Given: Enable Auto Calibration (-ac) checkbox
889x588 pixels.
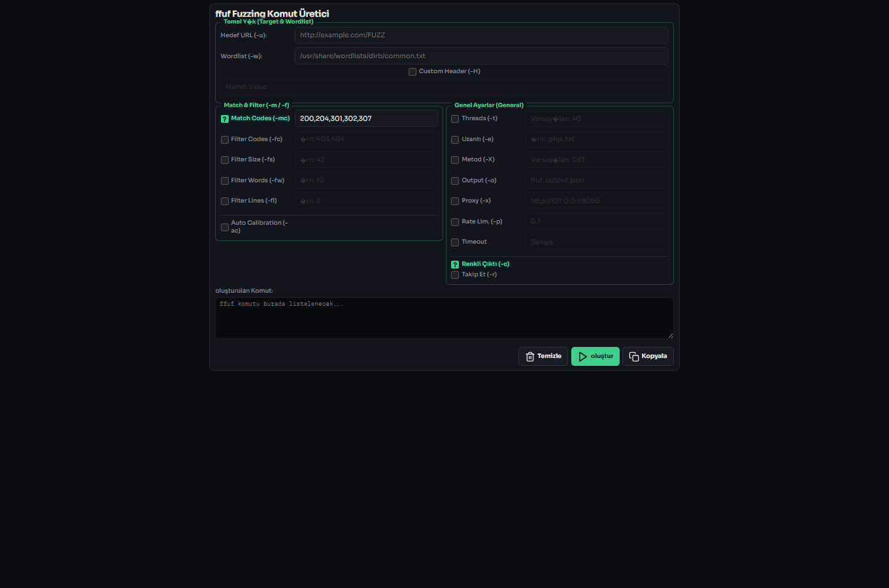Looking at the screenshot, I should pyautogui.click(x=225, y=227).
